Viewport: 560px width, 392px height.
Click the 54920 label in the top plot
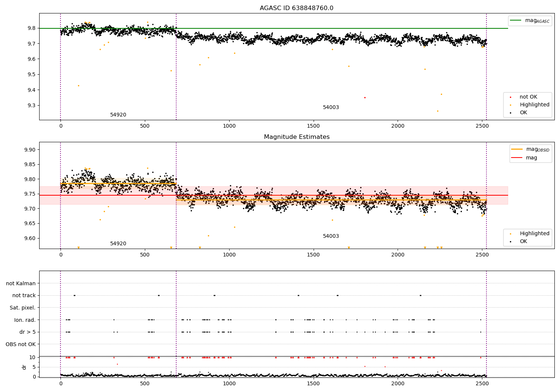pyautogui.click(x=118, y=115)
